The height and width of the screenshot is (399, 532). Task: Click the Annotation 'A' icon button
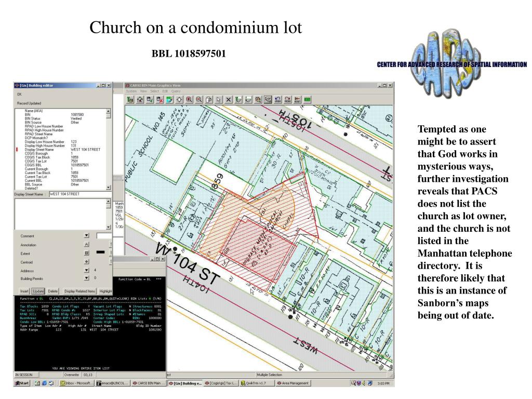pos(87,244)
